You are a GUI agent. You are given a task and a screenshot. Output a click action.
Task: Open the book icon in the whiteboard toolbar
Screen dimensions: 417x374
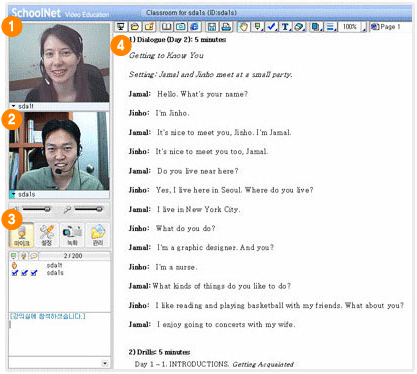pyautogui.click(x=166, y=27)
